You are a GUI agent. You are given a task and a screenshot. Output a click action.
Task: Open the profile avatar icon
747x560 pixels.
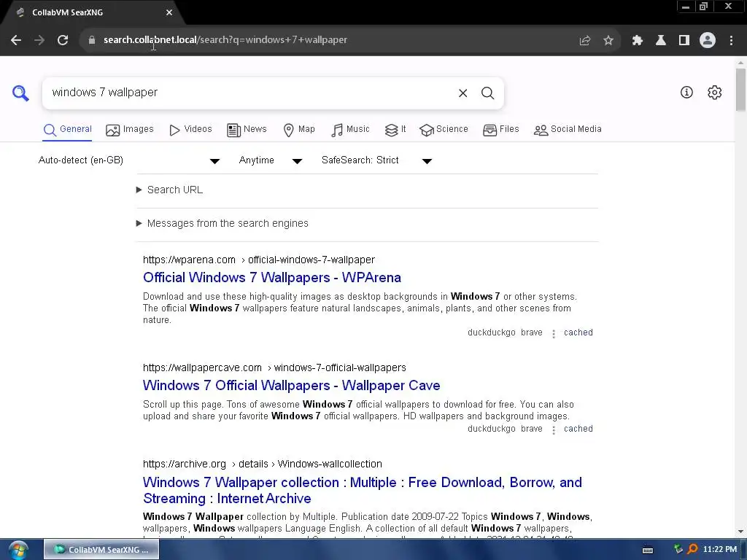[708, 40]
